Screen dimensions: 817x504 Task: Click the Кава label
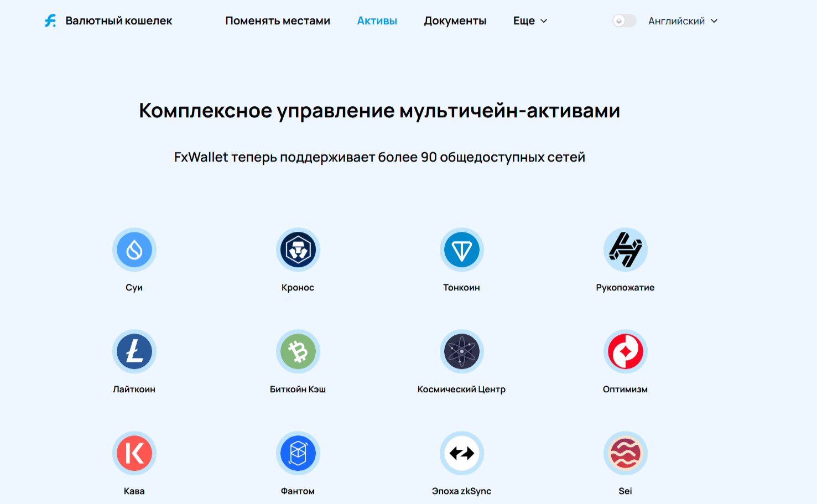click(x=134, y=491)
